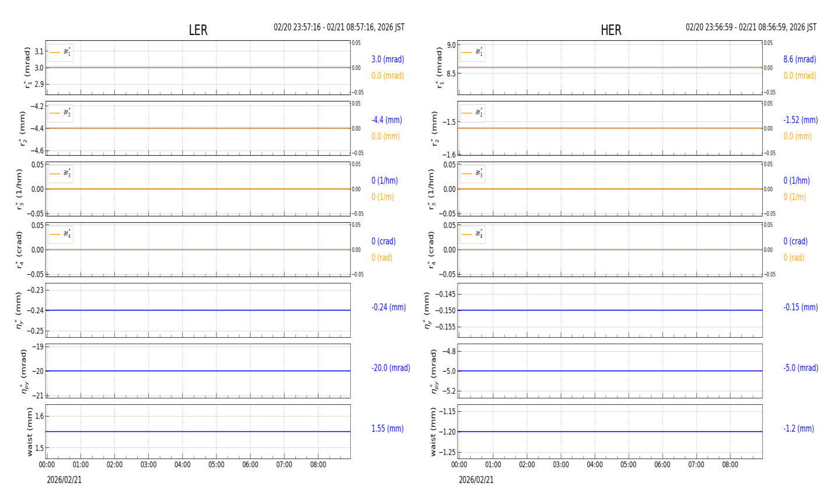Image resolution: width=824 pixels, height=504 pixels.
Task: Click the LER value -0.24 (mm)
Action: pos(388,307)
